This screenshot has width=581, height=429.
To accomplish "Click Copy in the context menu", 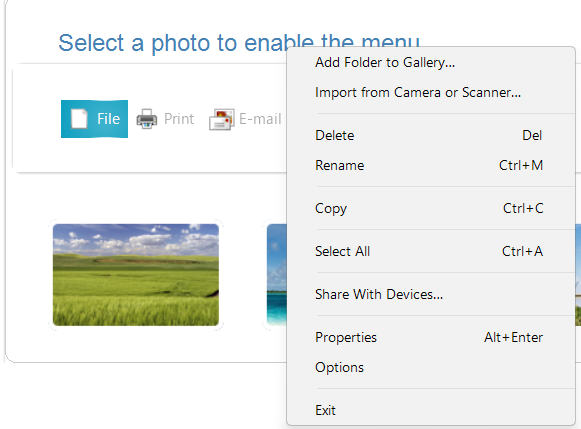I will (431, 208).
